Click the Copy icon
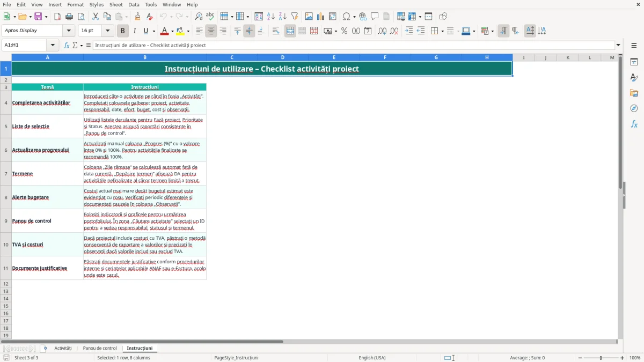644x362 pixels. (x=107, y=17)
